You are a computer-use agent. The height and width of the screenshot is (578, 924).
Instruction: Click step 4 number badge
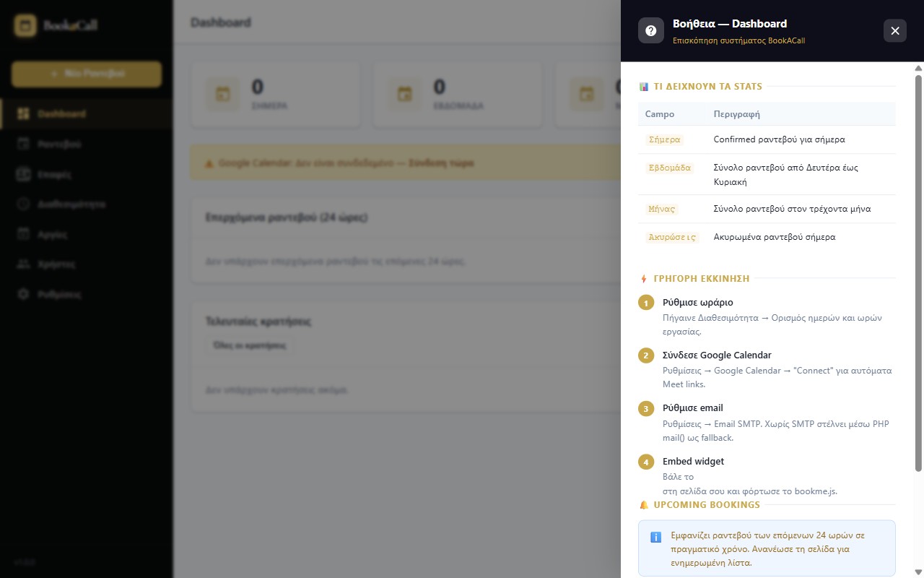pos(646,462)
